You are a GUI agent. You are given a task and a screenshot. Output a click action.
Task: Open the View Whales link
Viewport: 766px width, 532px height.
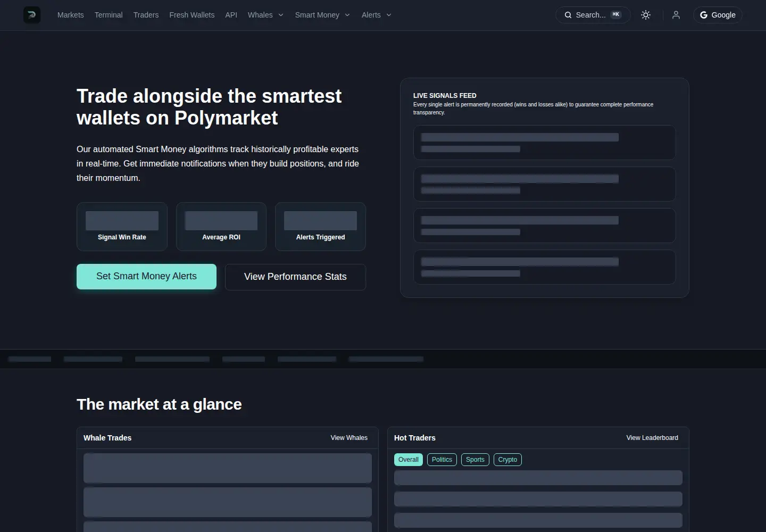349,438
